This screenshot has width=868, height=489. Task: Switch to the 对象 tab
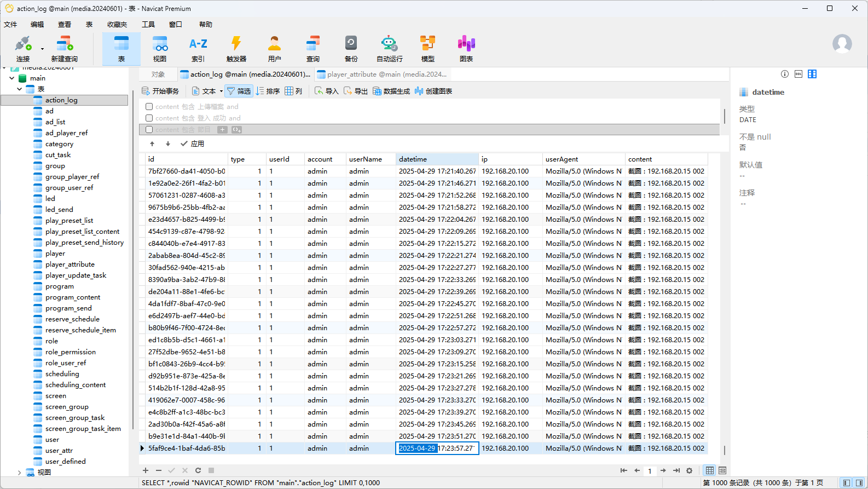click(x=158, y=74)
